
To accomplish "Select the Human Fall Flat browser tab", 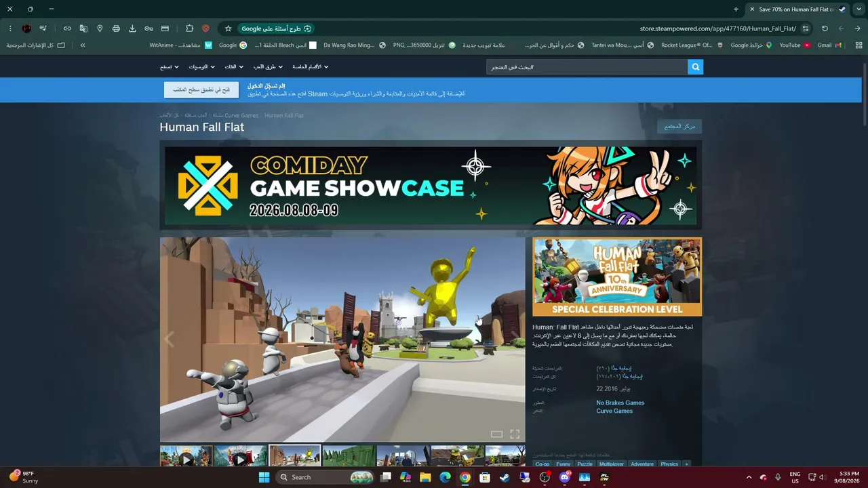I will click(797, 9).
